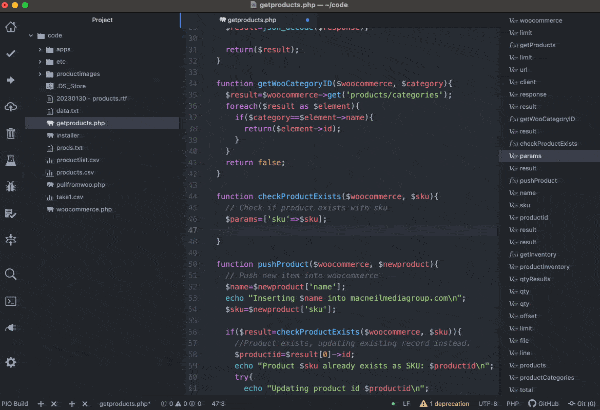Click getproducts.php file name in status bar
This screenshot has height=410, width=600.
tap(125, 403)
